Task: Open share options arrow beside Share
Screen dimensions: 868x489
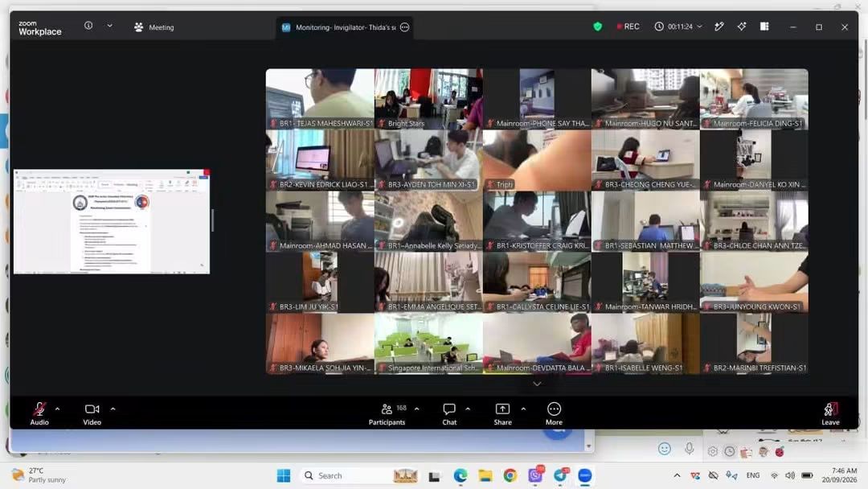Action: tap(523, 409)
